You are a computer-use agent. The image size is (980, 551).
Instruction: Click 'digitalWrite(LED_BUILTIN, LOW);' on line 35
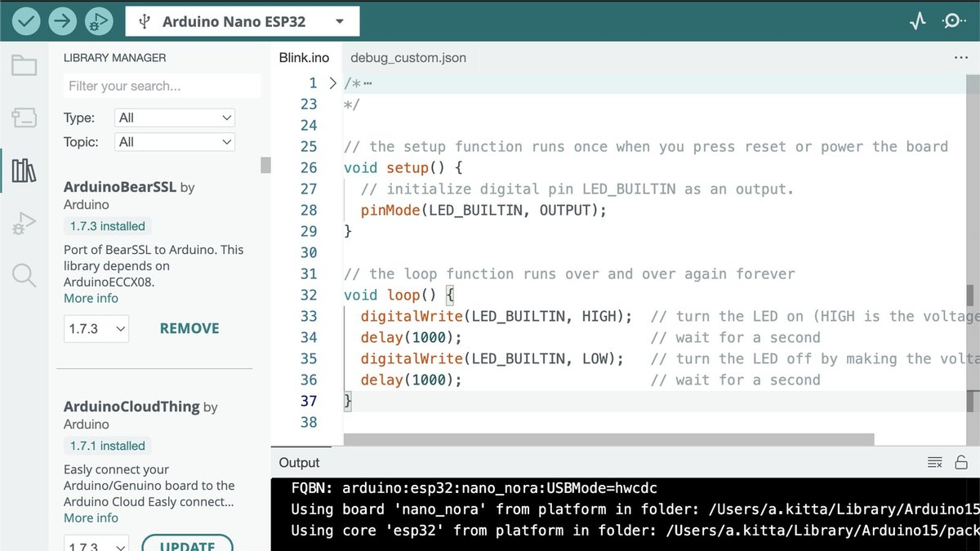492,359
